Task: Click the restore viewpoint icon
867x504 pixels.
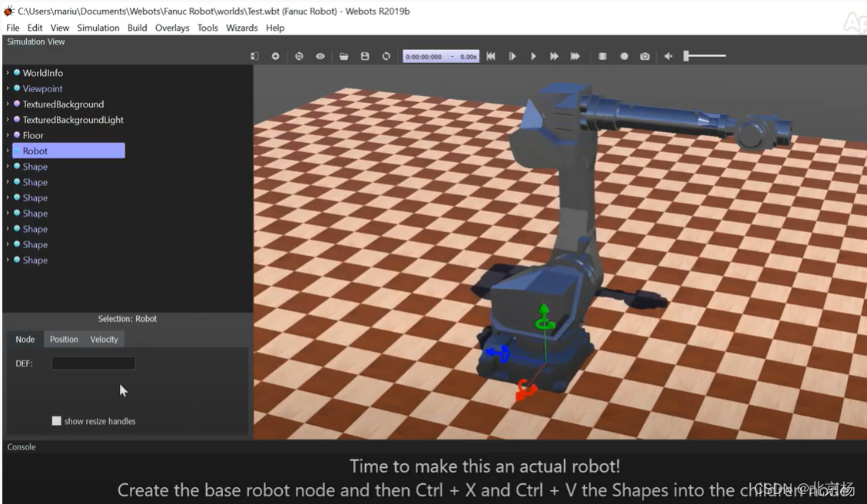Action: 299,56
